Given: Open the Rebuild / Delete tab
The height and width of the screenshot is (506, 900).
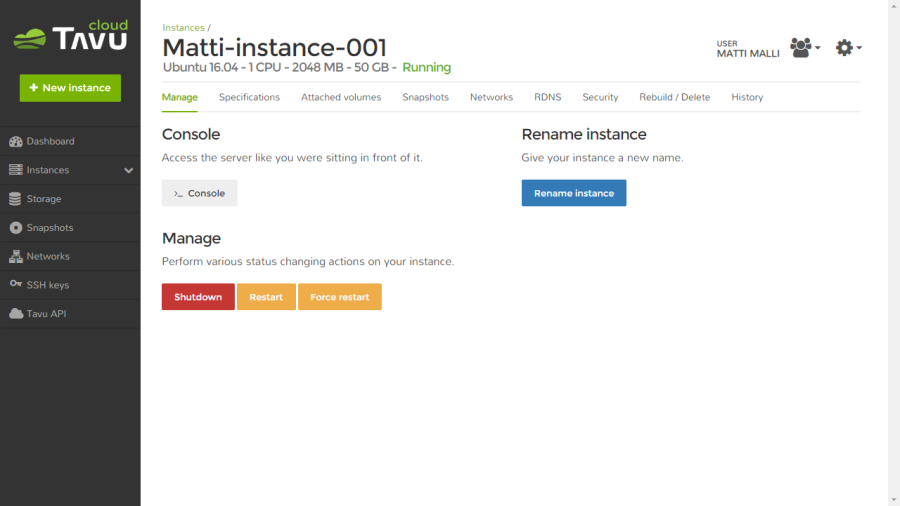Looking at the screenshot, I should (674, 98).
